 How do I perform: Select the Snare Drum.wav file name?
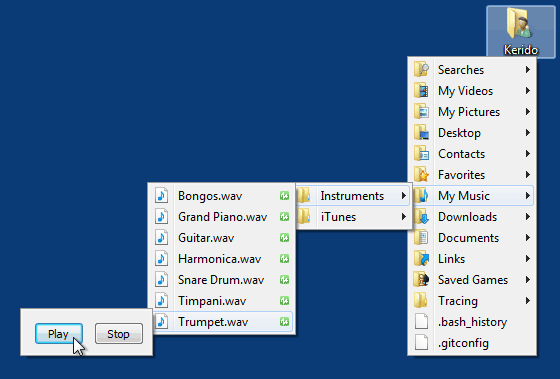[221, 280]
